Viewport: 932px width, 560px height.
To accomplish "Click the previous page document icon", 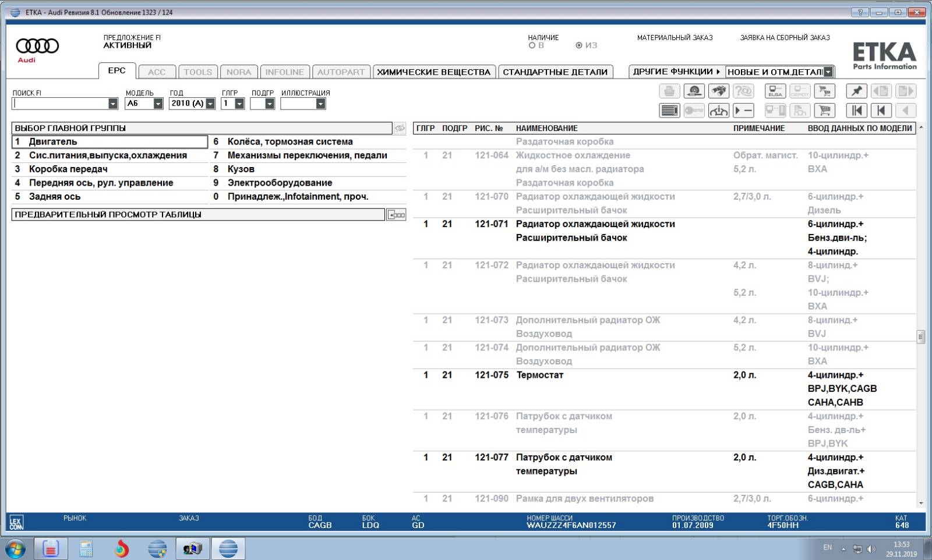I will (x=881, y=91).
